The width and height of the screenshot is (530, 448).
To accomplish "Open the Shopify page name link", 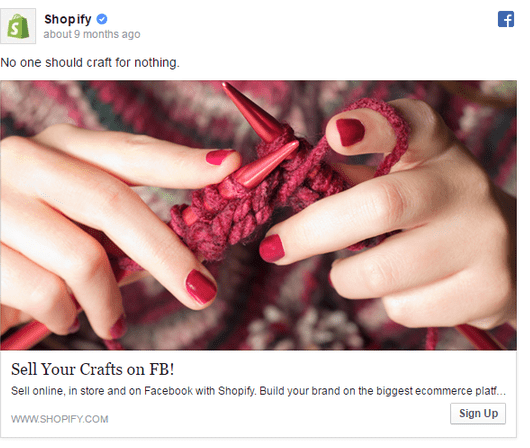I will coord(68,19).
